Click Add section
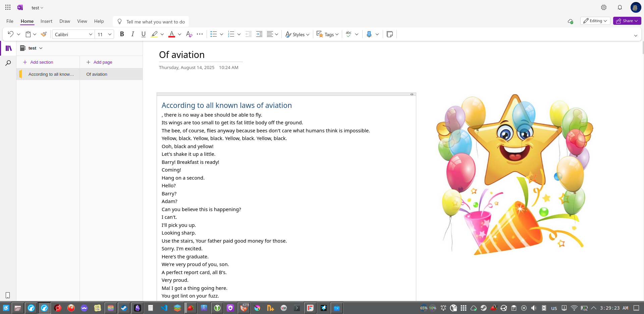 pyautogui.click(x=38, y=62)
